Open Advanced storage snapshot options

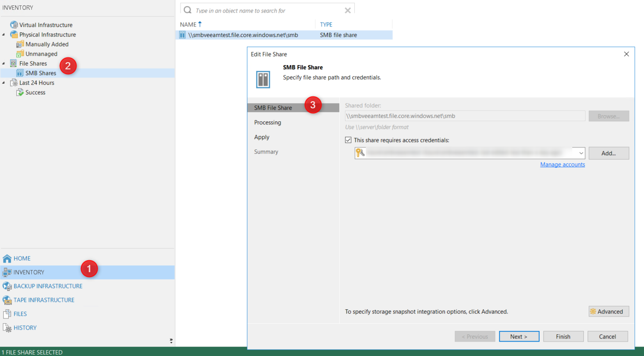(608, 312)
